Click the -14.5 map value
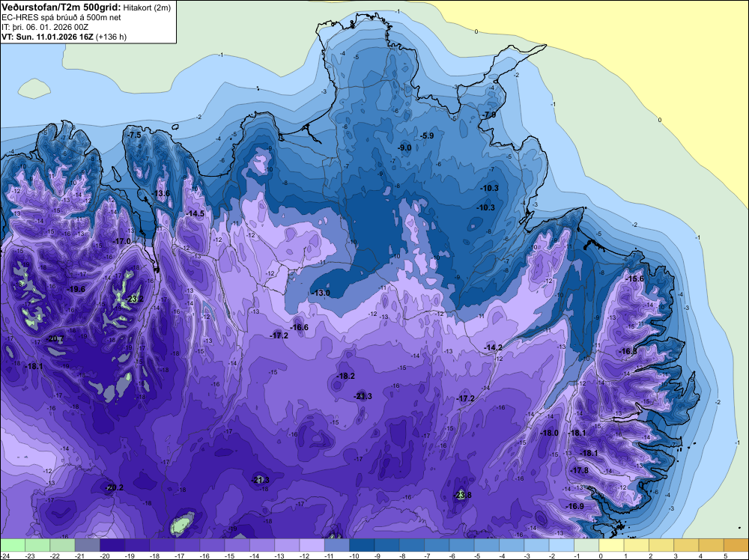Image resolution: width=749 pixels, height=560 pixels. click(195, 214)
